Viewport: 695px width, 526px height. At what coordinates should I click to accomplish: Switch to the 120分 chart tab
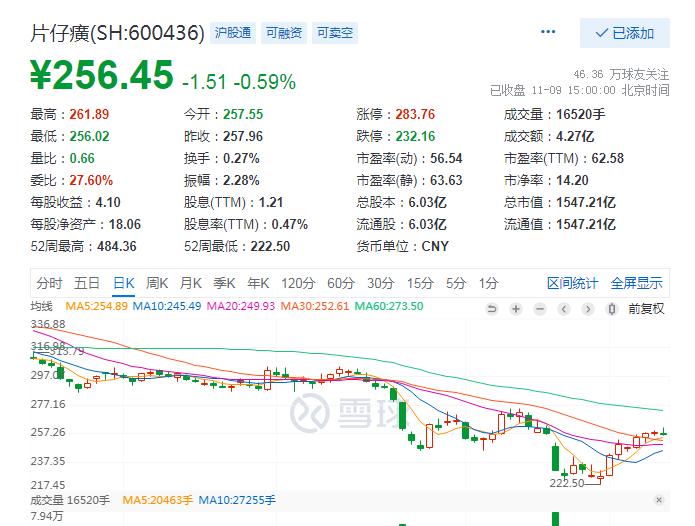tap(298, 283)
